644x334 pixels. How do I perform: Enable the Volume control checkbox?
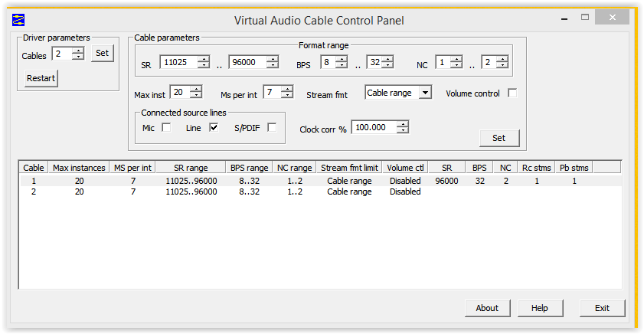point(512,93)
